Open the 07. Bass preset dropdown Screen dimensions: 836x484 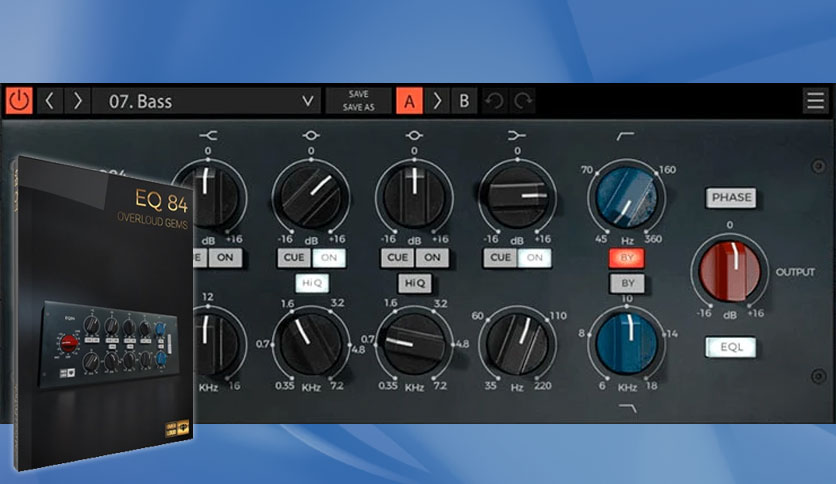point(207,101)
